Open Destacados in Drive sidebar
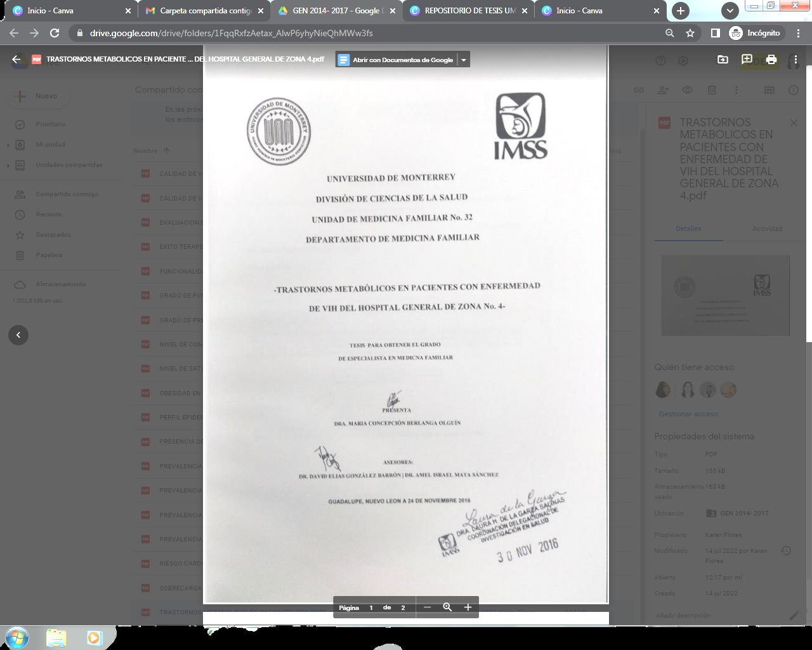812x650 pixels. (53, 235)
